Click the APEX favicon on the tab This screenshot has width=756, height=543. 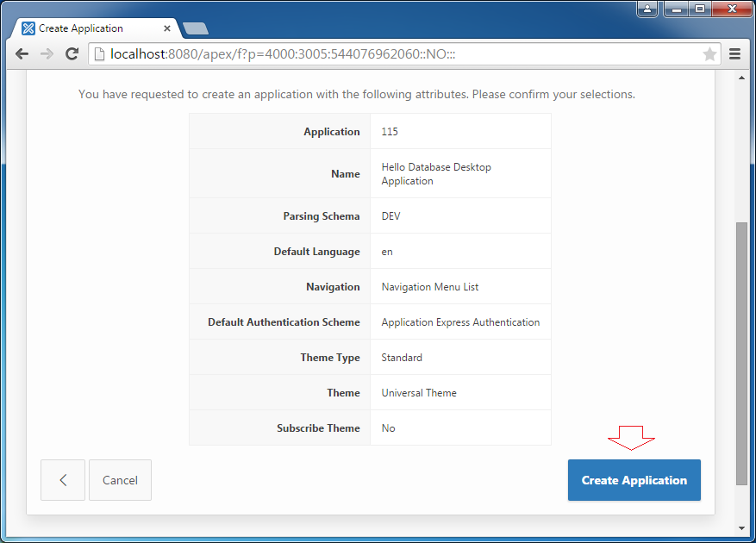coord(28,28)
